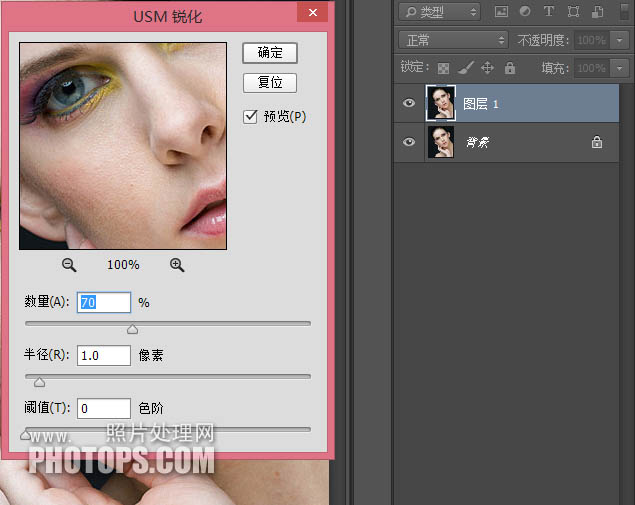Screen dimensions: 635x505
Task: Click the 复位 reset button
Action: click(x=270, y=83)
